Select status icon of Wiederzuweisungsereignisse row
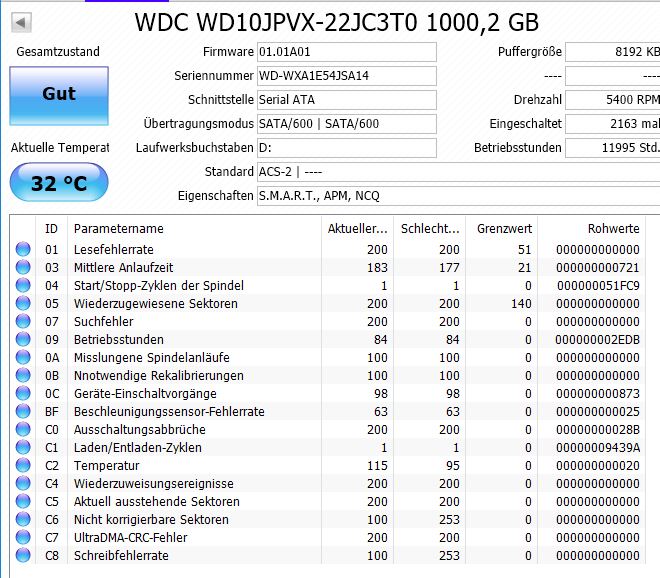 tap(23, 483)
